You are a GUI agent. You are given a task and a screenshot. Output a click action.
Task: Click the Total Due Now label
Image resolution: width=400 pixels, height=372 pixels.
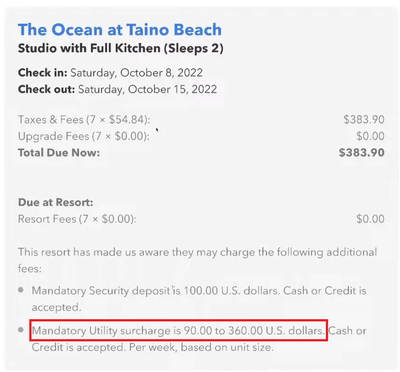point(59,153)
